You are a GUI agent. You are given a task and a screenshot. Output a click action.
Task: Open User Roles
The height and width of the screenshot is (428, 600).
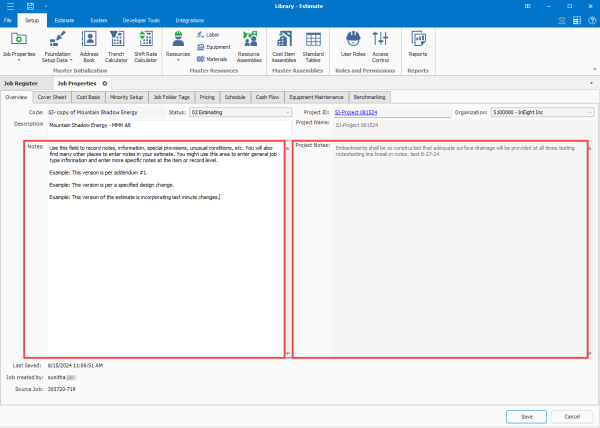[x=352, y=39]
